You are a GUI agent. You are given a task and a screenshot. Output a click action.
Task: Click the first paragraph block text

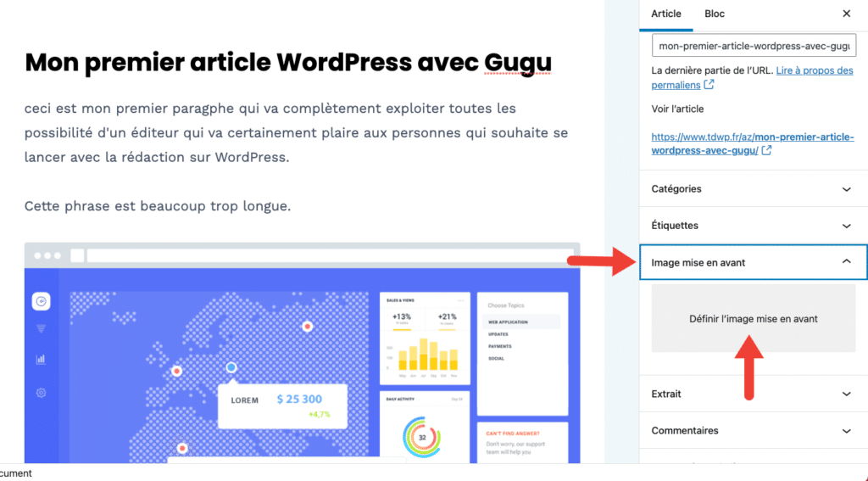296,133
